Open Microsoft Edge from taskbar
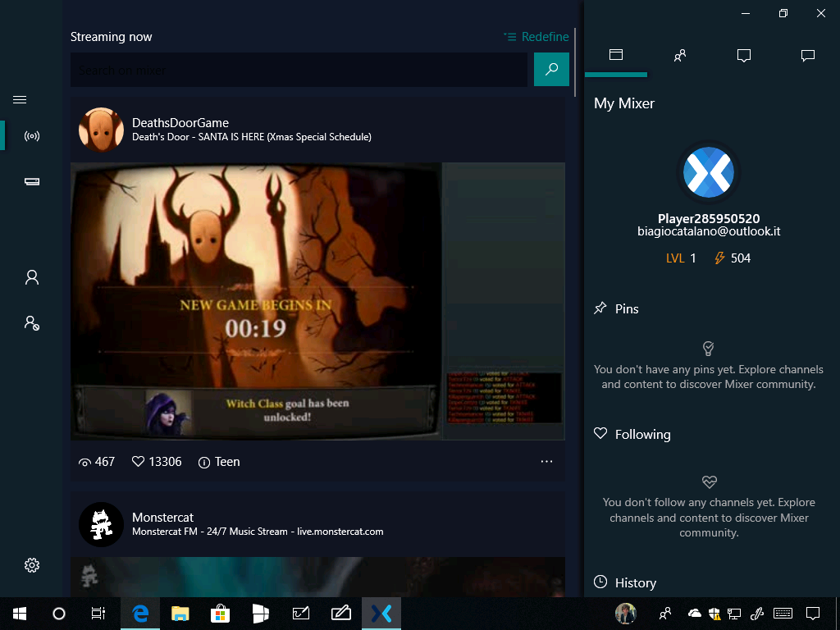840x630 pixels. click(140, 614)
